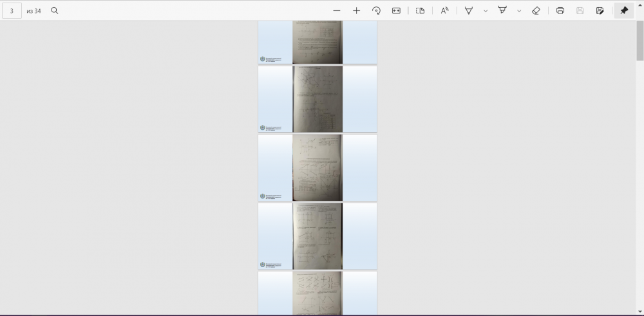
Task: Toggle the pin toolbar button
Action: (x=623, y=10)
